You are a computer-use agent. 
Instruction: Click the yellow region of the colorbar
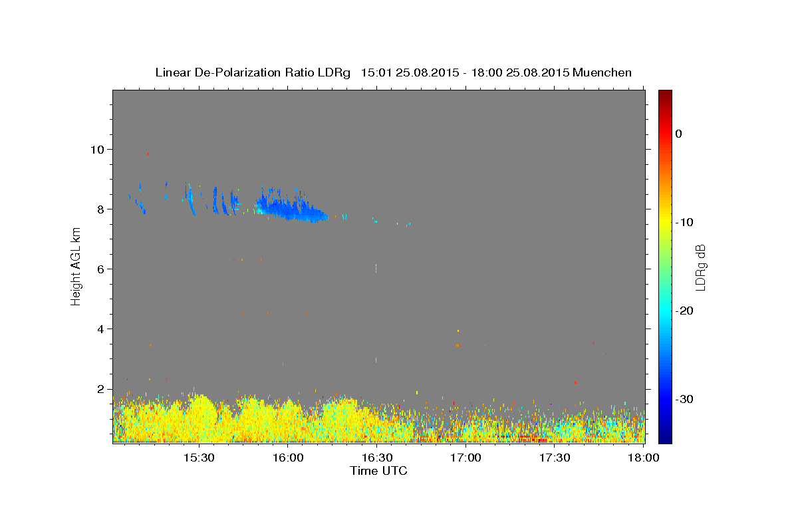coord(665,219)
